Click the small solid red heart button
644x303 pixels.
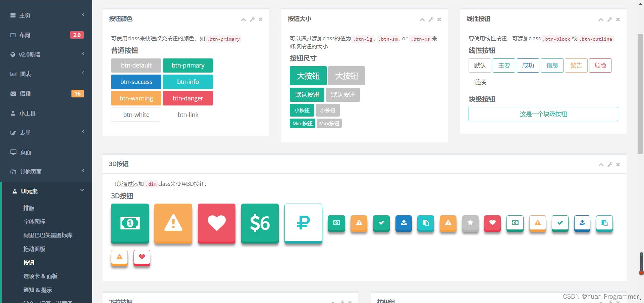point(492,223)
